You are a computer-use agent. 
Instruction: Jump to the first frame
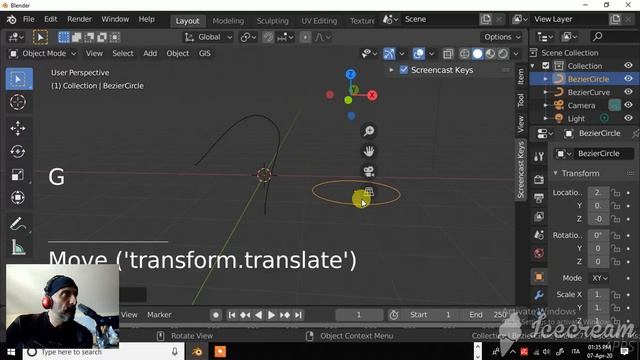[x=231, y=315]
